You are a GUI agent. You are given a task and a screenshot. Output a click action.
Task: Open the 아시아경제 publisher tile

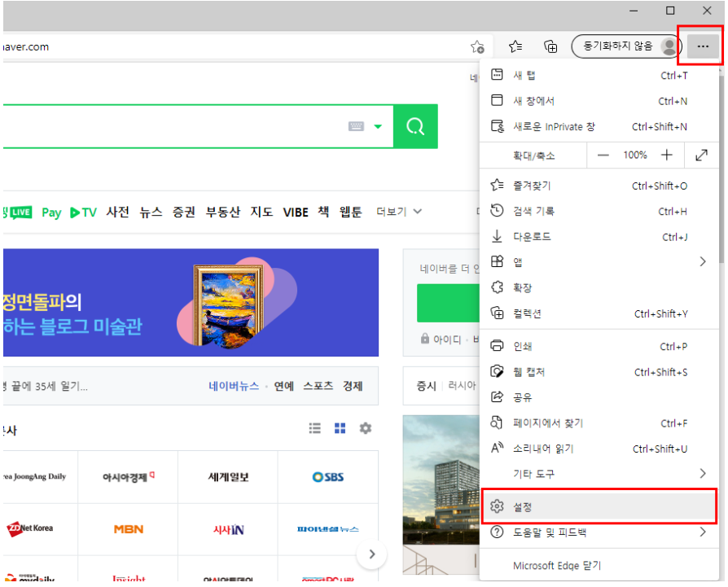click(128, 477)
